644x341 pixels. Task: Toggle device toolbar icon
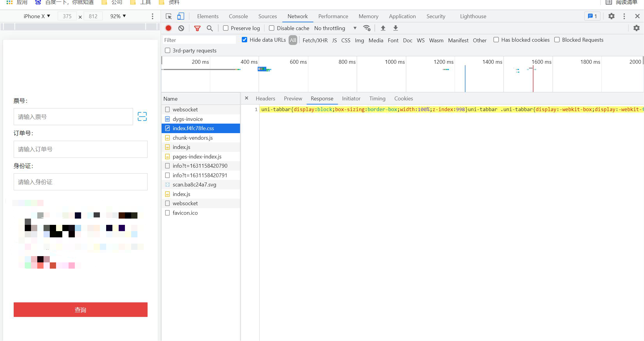(181, 16)
